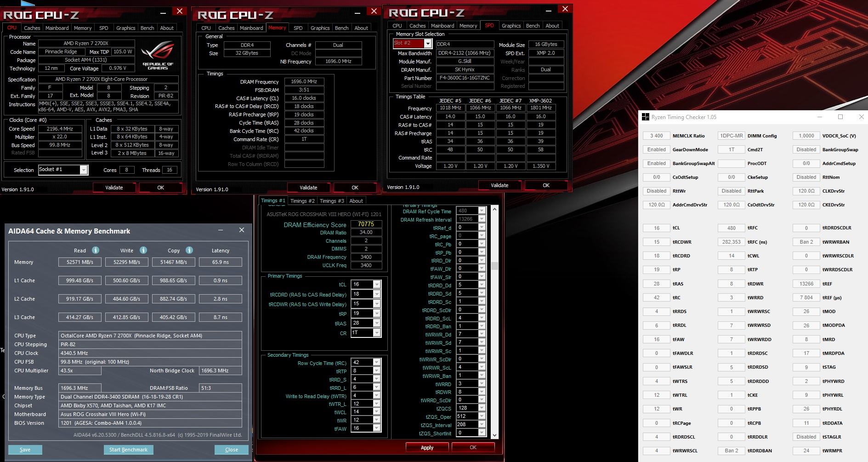Open the CR 1T dropdown
This screenshot has width=868, height=462.
coord(377,333)
